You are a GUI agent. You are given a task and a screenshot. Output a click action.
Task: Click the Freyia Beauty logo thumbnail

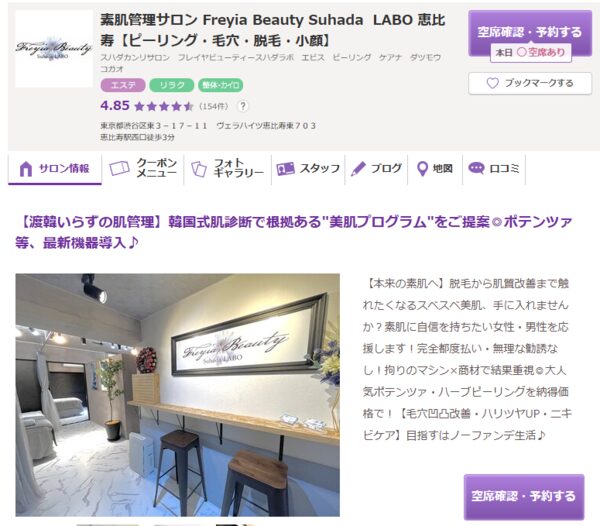[54, 49]
